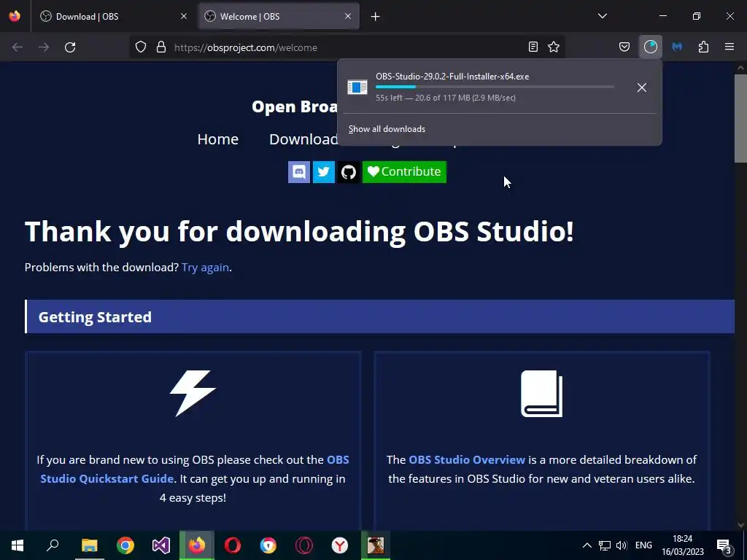
Task: Launch Google Chrome from taskbar
Action: [x=125, y=545]
